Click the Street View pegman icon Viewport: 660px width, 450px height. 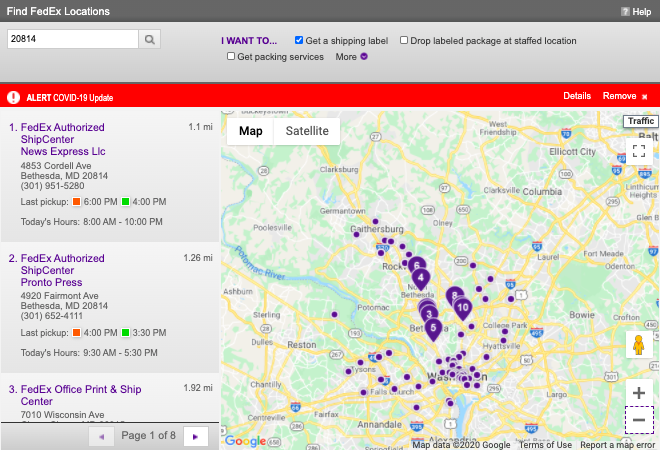(639, 344)
